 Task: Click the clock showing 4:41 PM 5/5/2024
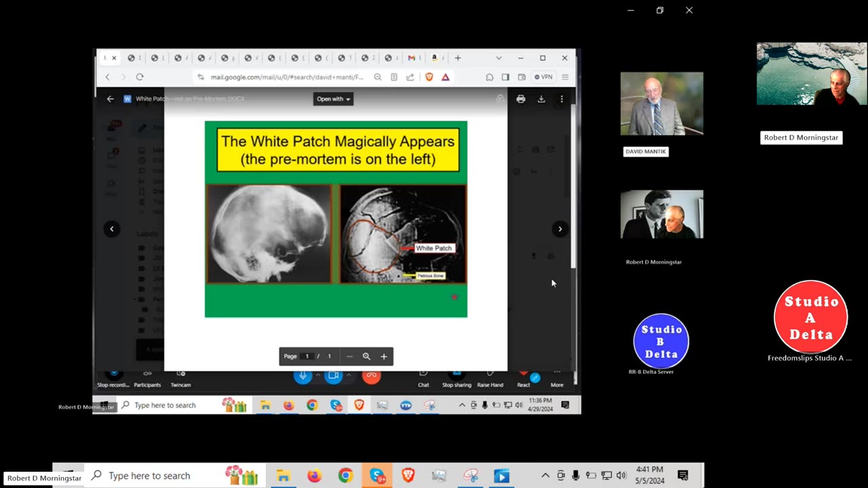click(649, 476)
